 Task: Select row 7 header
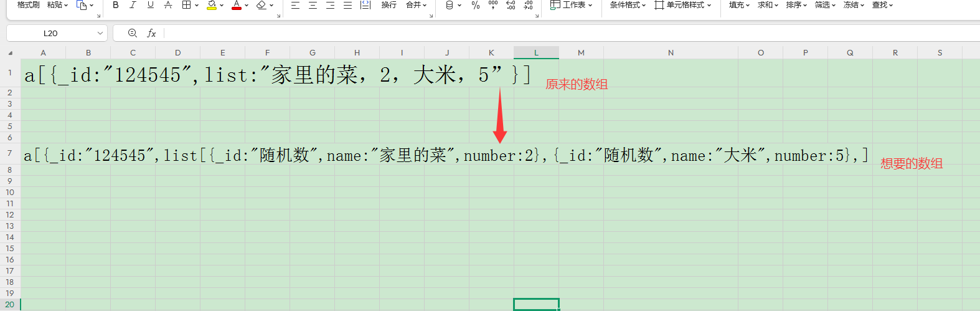tap(10, 153)
